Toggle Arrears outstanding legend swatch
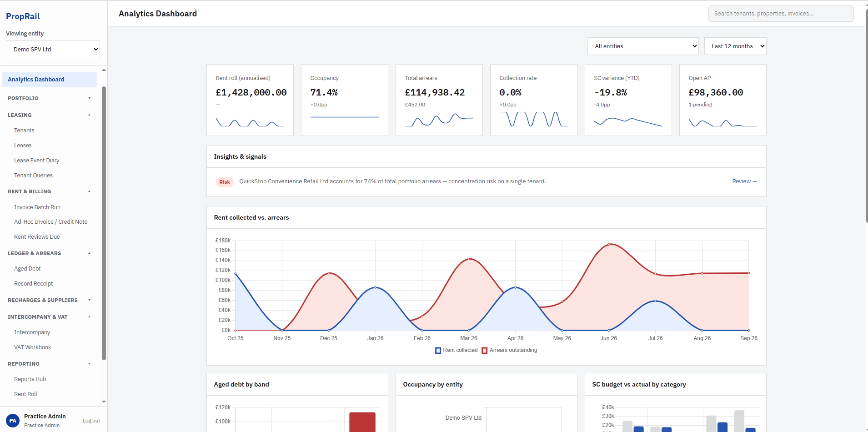 pyautogui.click(x=485, y=351)
